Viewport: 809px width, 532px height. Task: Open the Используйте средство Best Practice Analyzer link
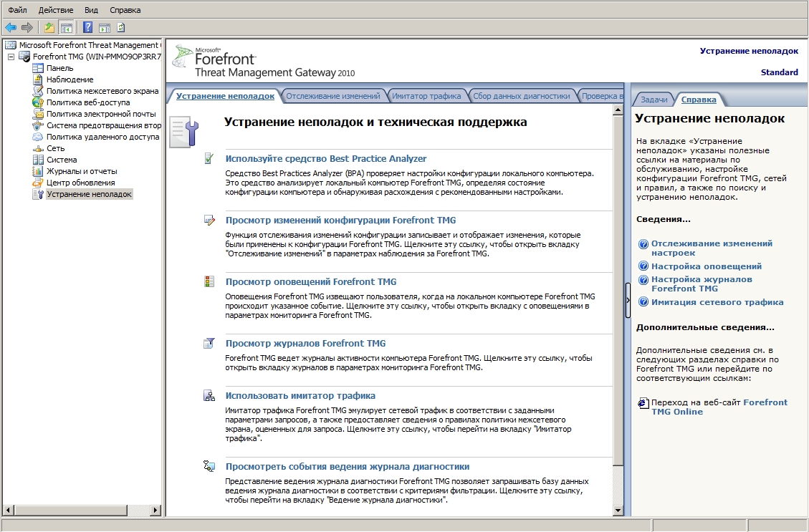pos(326,159)
